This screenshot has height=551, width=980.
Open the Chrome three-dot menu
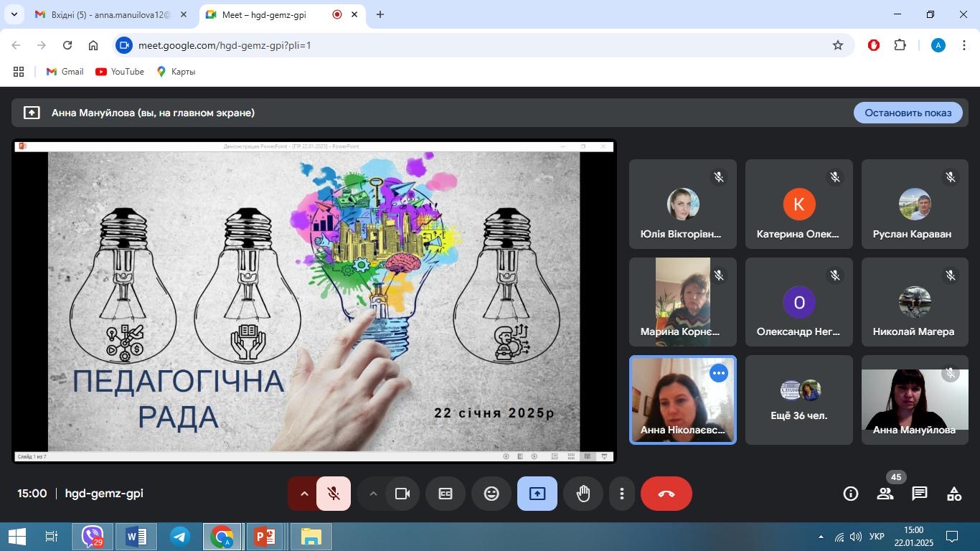pyautogui.click(x=964, y=45)
